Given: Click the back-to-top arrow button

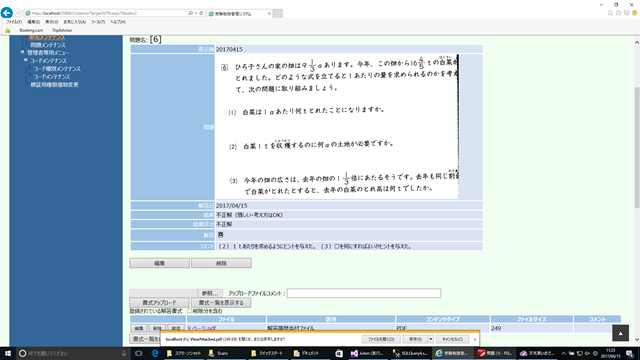Looking at the screenshot, I should point(620,333).
